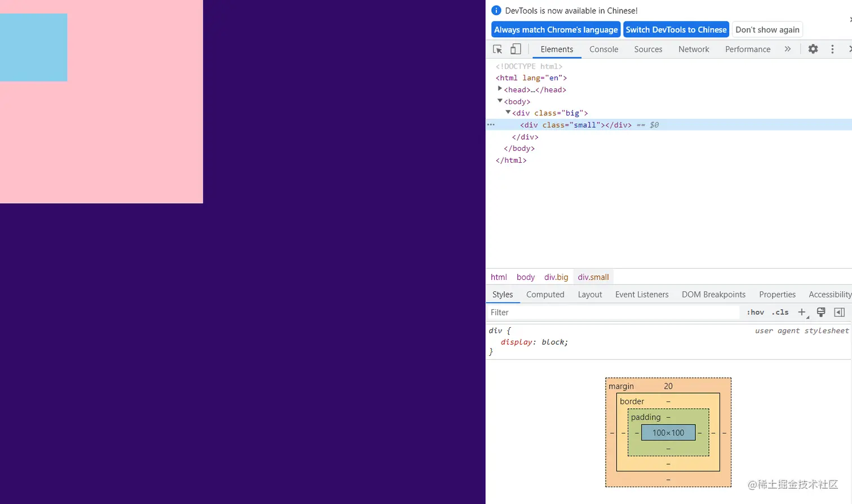Select html in the breadcrumb bar
852x504 pixels.
coord(499,277)
